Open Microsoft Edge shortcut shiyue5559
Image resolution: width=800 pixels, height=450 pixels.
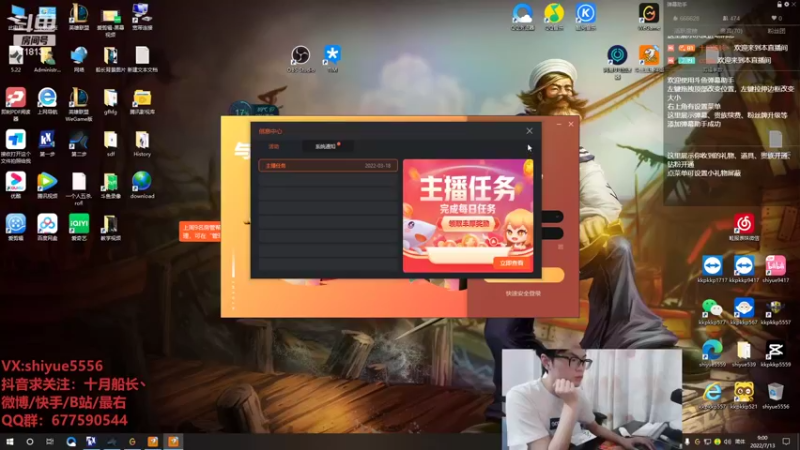tap(712, 353)
